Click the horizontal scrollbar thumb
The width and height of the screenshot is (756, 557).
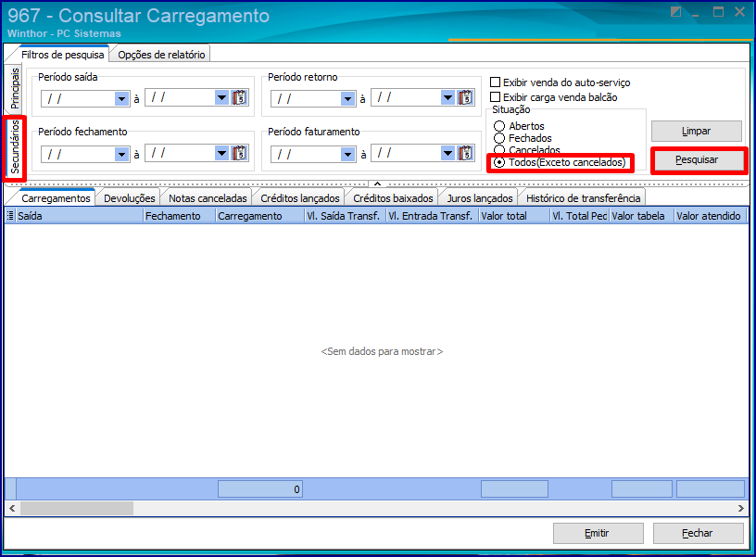point(77,508)
